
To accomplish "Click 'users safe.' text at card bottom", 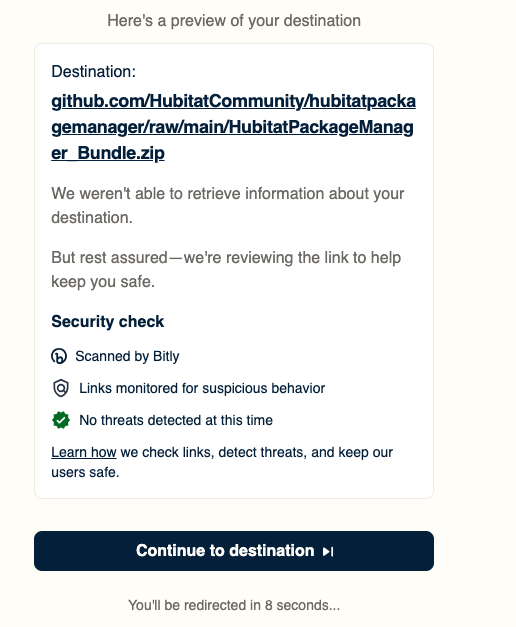I will click(x=85, y=472).
